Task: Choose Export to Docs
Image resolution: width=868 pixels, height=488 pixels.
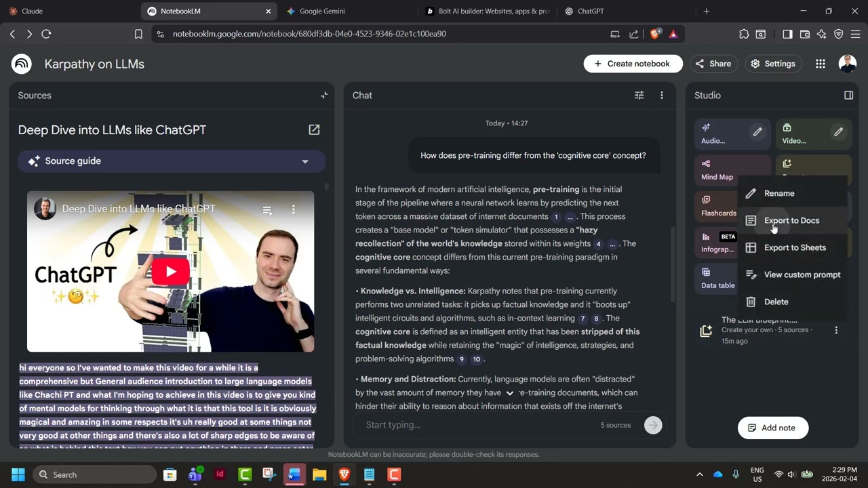Action: point(792,220)
